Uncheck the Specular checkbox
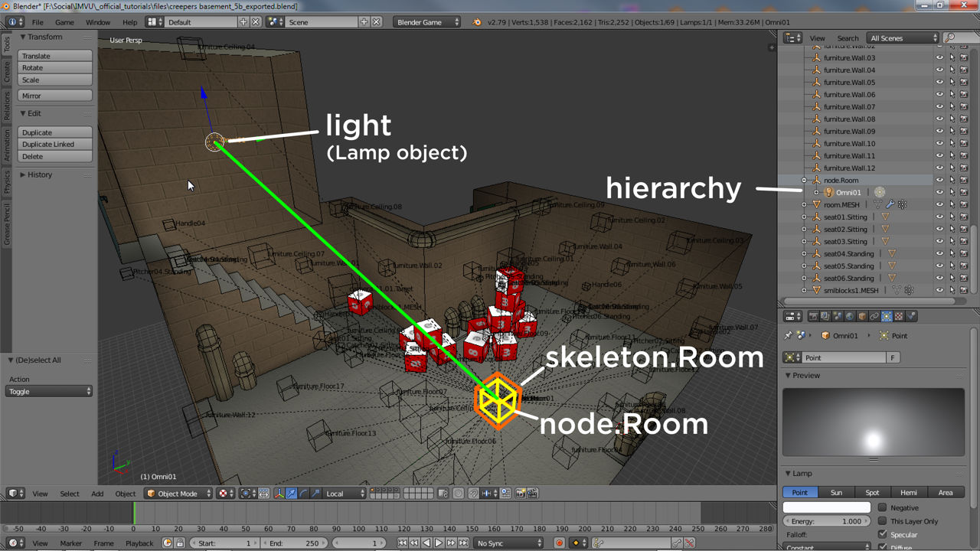 pos(882,534)
